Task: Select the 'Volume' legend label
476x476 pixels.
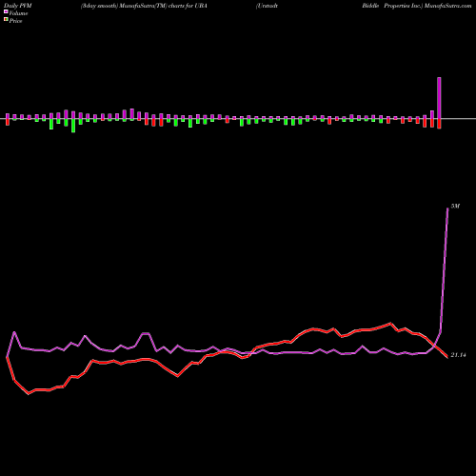Action: point(18,13)
